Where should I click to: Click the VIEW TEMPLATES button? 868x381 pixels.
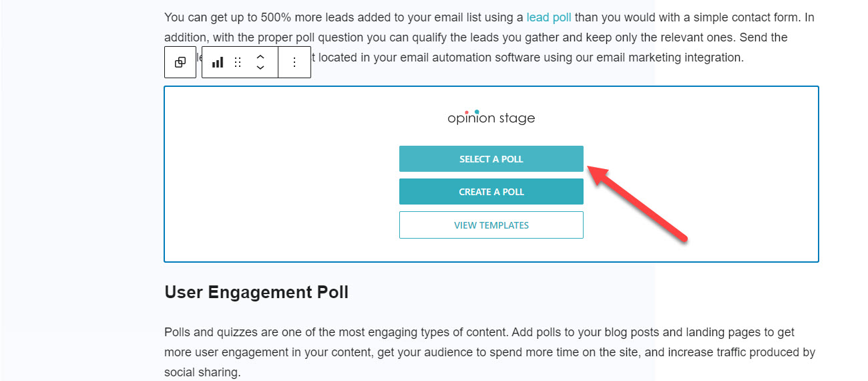click(x=491, y=225)
